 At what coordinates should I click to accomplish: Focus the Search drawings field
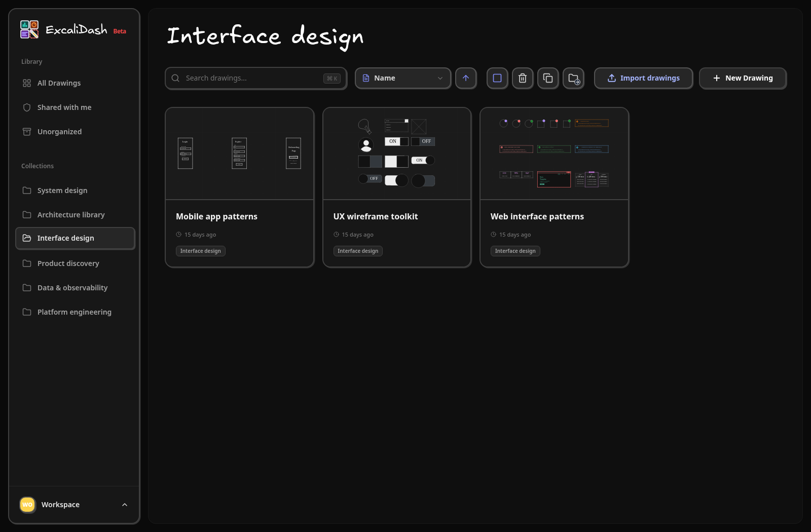coord(256,78)
